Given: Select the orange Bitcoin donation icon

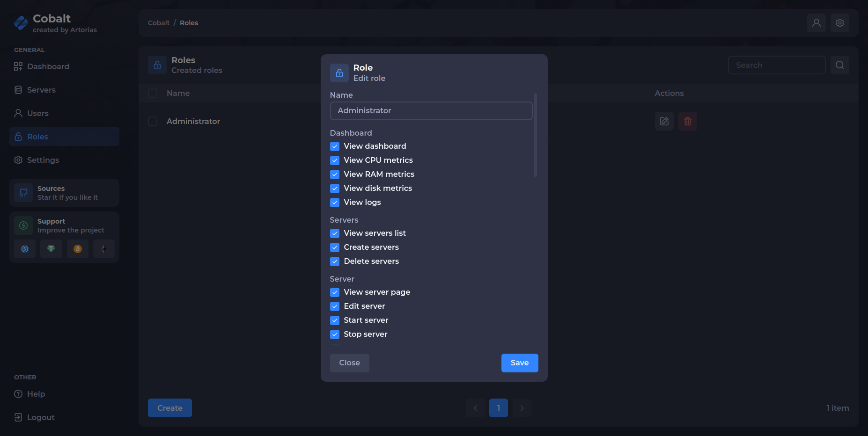Looking at the screenshot, I should [x=78, y=249].
